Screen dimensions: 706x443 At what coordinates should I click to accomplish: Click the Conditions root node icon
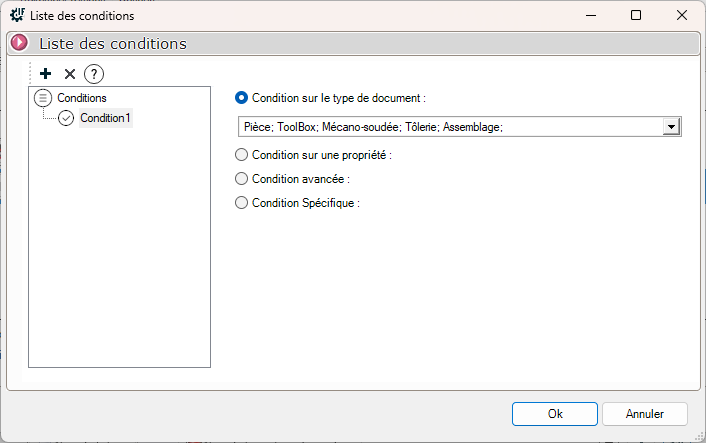43,98
